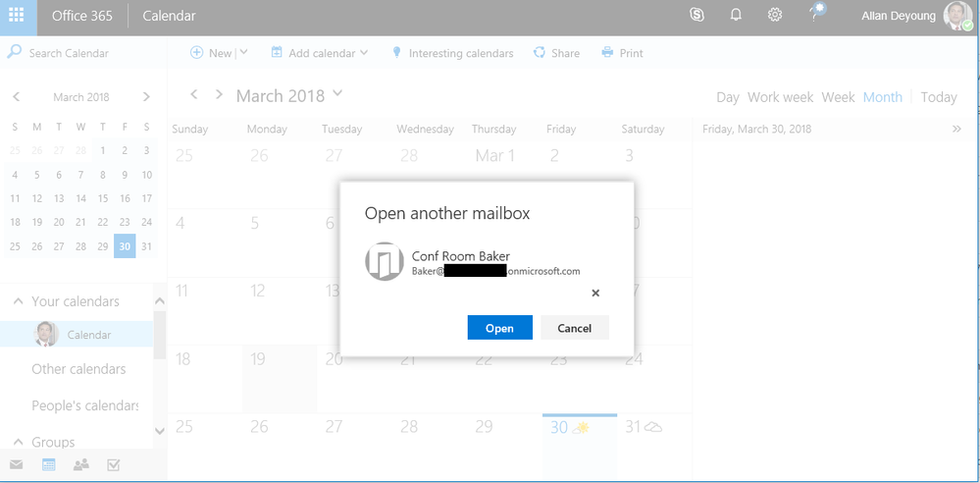Viewport: 980px width, 483px height.
Task: Click day 31 in main month grid
Action: tap(654, 448)
